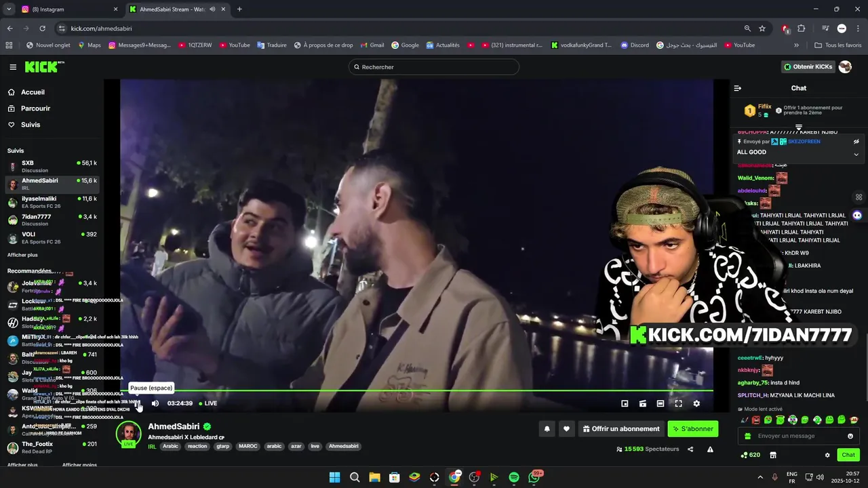Viewport: 868px width, 488px height.
Task: Toggle stream notifications bell
Action: 547,429
